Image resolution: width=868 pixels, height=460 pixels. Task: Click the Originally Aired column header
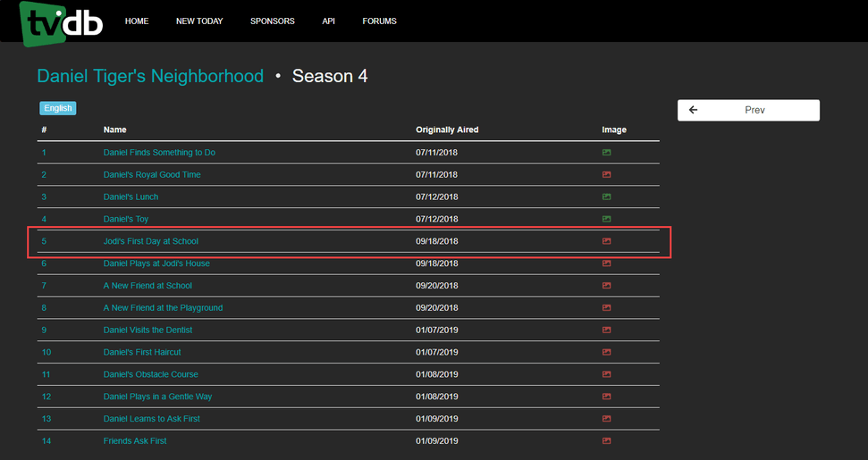(x=447, y=130)
